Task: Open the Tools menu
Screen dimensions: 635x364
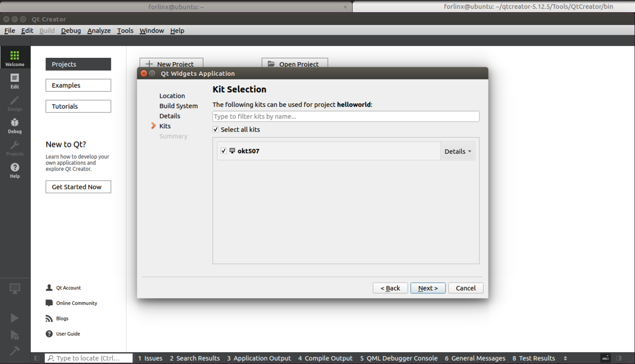Action: 125,30
